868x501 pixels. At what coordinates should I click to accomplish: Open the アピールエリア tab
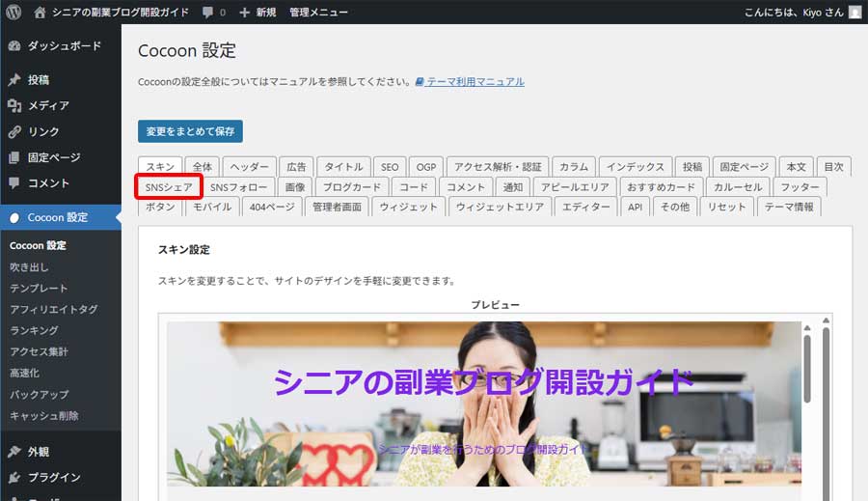(575, 187)
